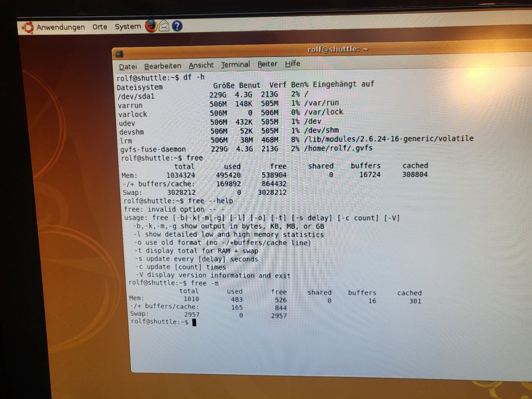Open the Evolution mail launcher icon

point(164,26)
